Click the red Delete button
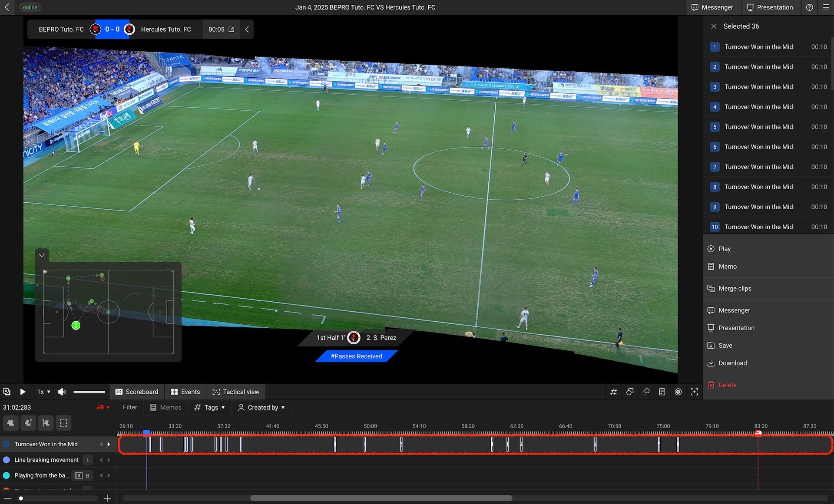This screenshot has width=834, height=504. tap(727, 385)
